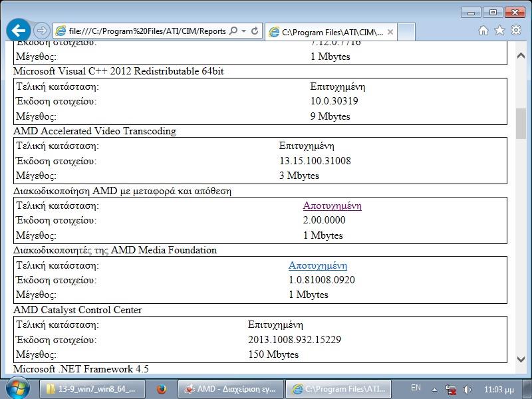Refresh the page with reload icon
Image resolution: width=532 pixels, height=399 pixels.
[x=255, y=31]
